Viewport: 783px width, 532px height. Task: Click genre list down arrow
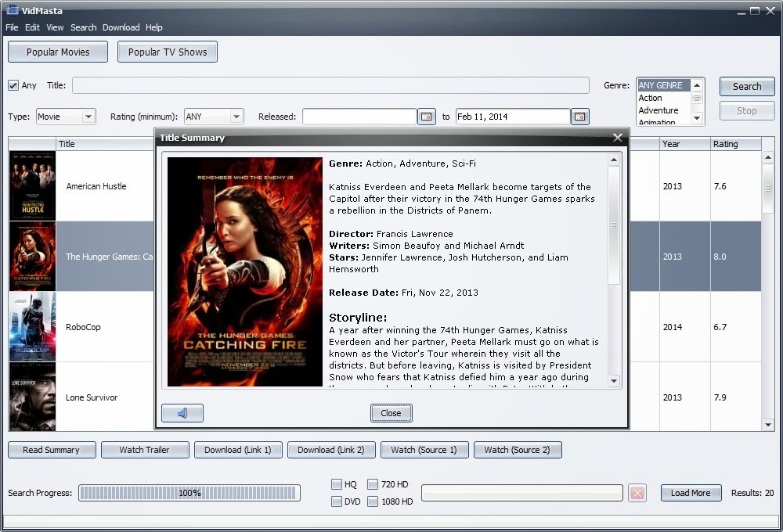[697, 118]
